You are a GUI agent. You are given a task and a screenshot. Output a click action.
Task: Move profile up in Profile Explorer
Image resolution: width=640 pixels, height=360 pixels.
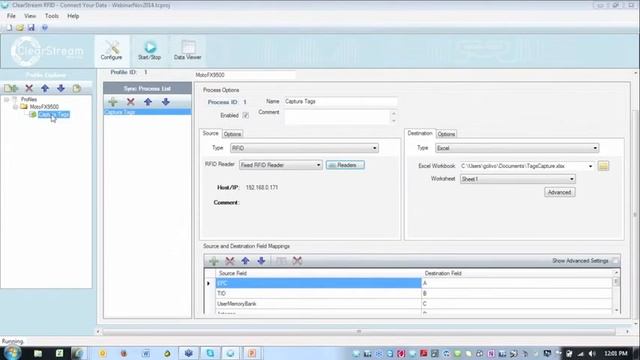tap(45, 88)
